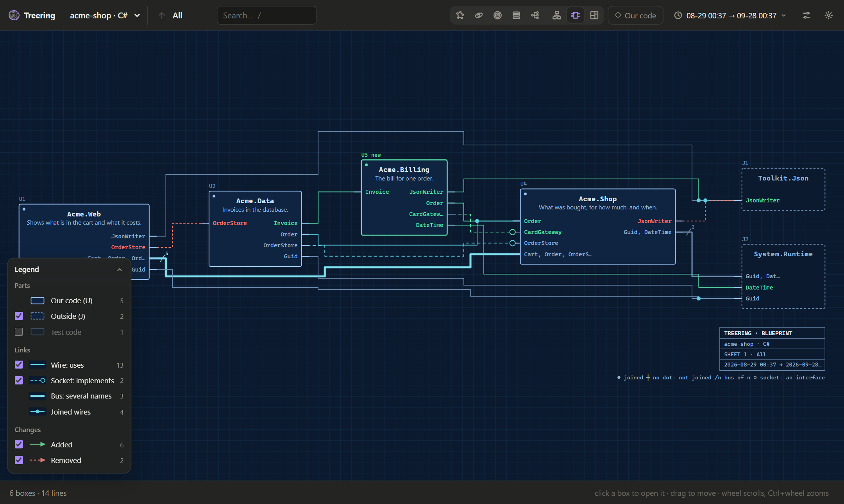
Task: Click the up-arrow to go up a level
Action: pos(161,15)
